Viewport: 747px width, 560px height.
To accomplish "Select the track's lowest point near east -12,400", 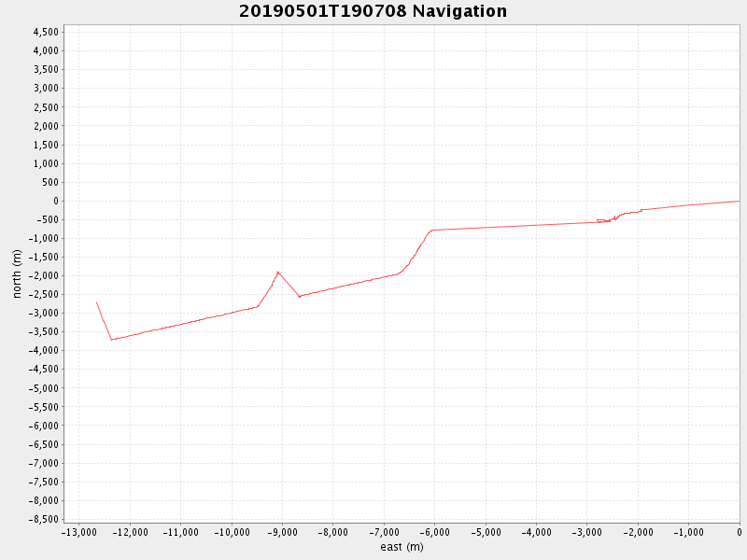I will tap(111, 339).
